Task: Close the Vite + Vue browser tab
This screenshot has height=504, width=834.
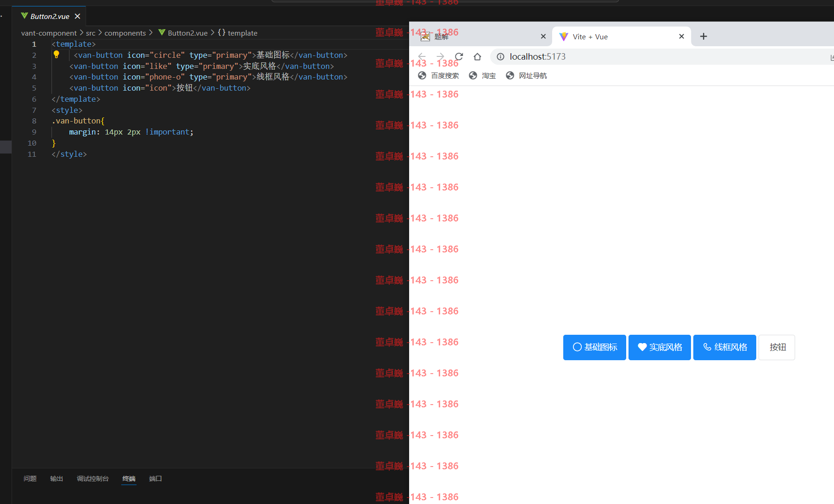Action: pyautogui.click(x=681, y=37)
